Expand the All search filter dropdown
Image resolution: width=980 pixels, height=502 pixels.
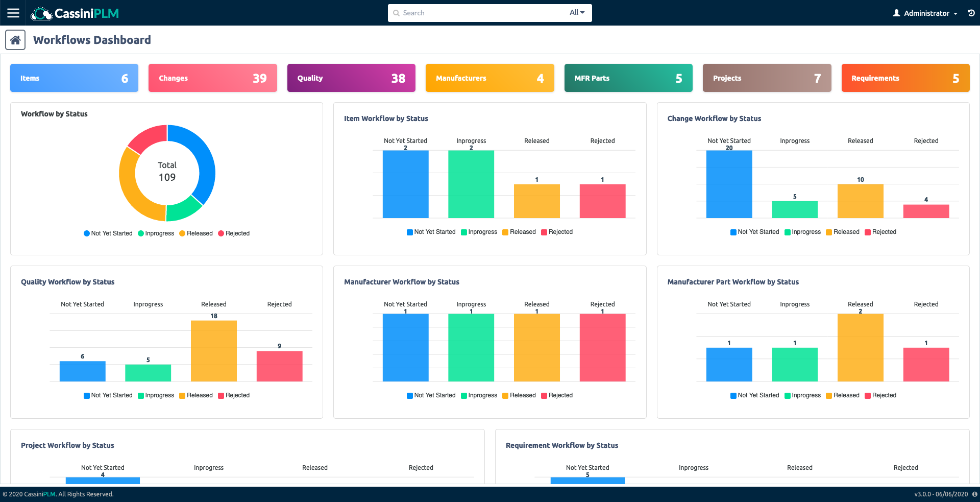577,13
